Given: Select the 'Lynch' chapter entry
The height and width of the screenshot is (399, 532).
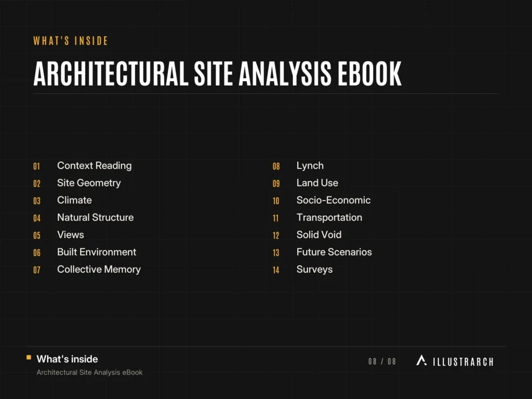Looking at the screenshot, I should click(310, 166).
